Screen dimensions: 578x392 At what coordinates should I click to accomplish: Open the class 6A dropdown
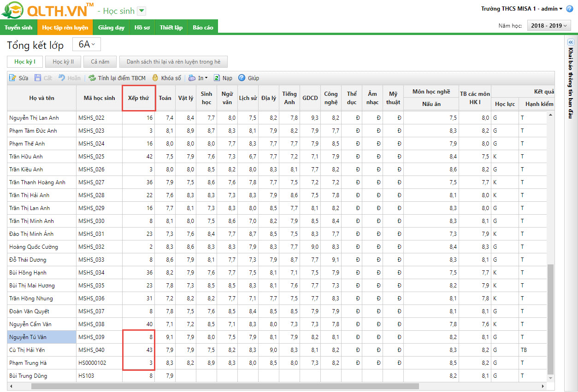coord(87,44)
